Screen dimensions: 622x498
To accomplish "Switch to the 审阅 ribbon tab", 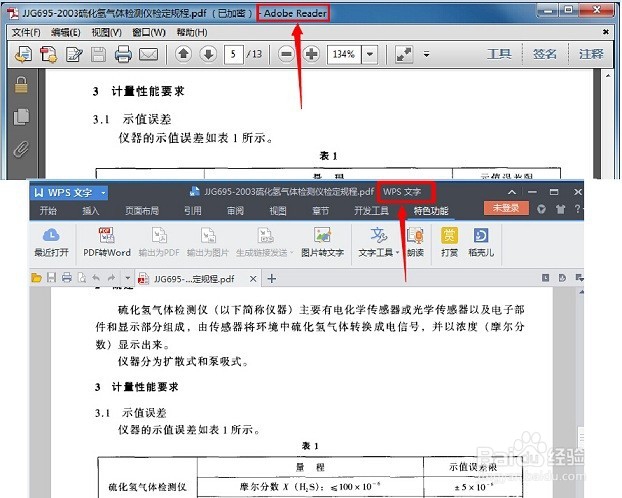I will pos(235,210).
